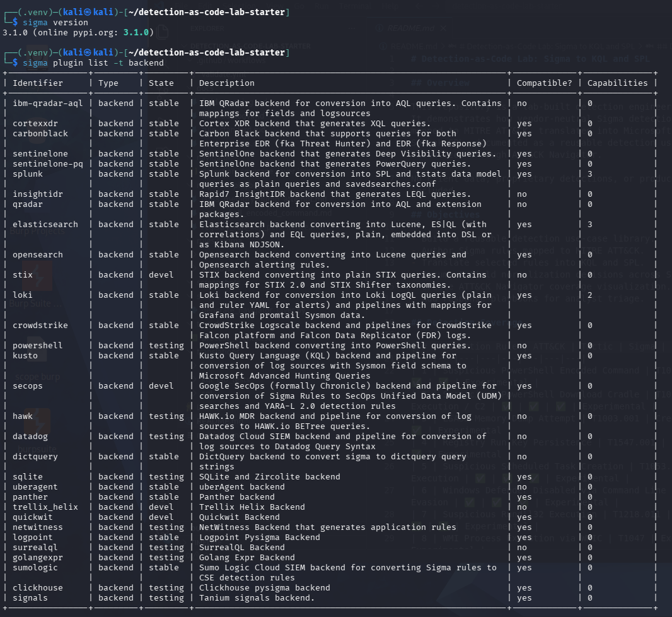Select the 'crowdstrike' identifier
Viewport: 672px width, 617px height.
click(40, 326)
